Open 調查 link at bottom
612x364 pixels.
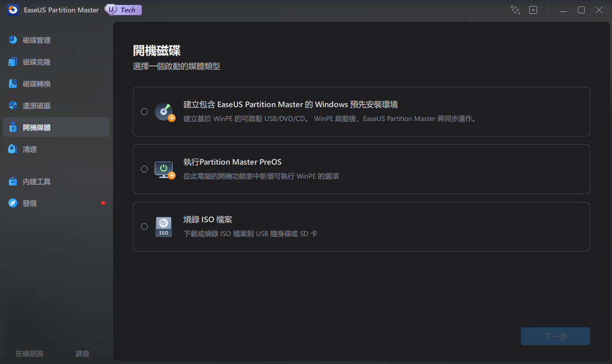(83, 354)
